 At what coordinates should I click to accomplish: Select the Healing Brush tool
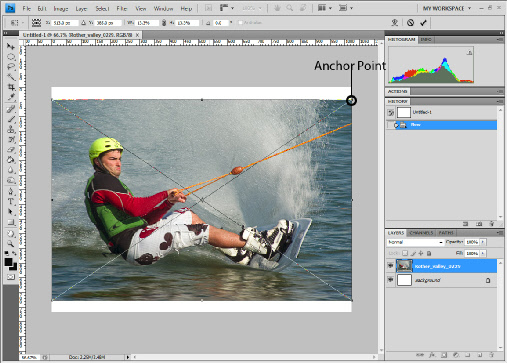[x=11, y=109]
